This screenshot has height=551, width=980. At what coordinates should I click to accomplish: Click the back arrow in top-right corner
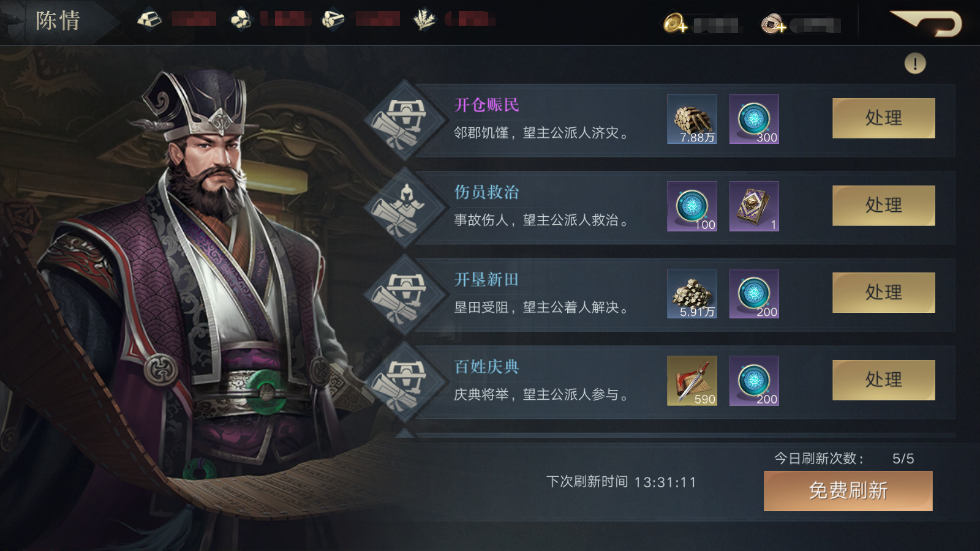click(x=927, y=23)
